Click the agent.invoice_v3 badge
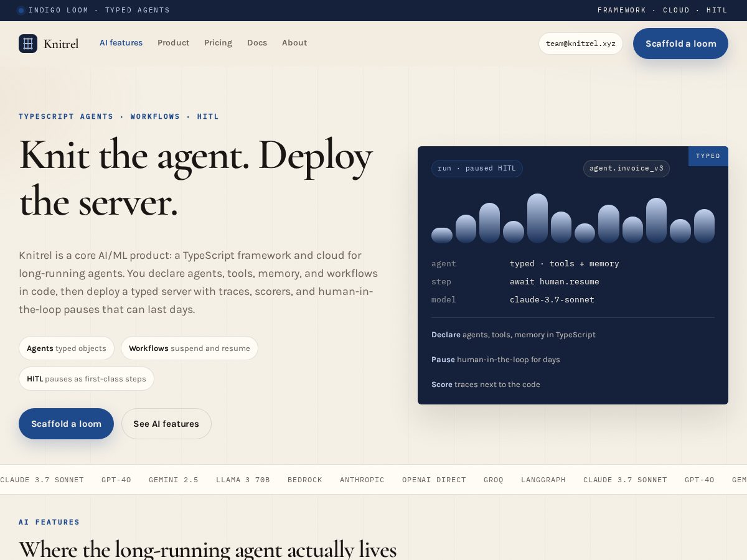This screenshot has height=560, width=747. [626, 169]
